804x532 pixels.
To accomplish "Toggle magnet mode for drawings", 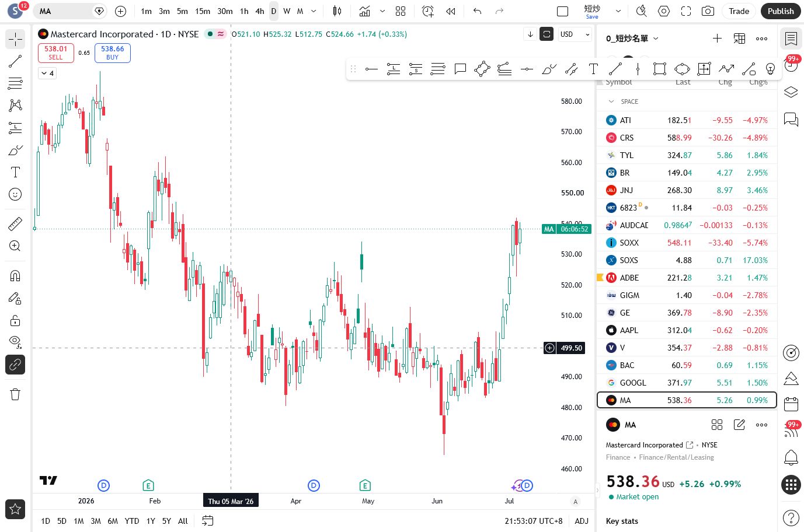I will [x=15, y=276].
